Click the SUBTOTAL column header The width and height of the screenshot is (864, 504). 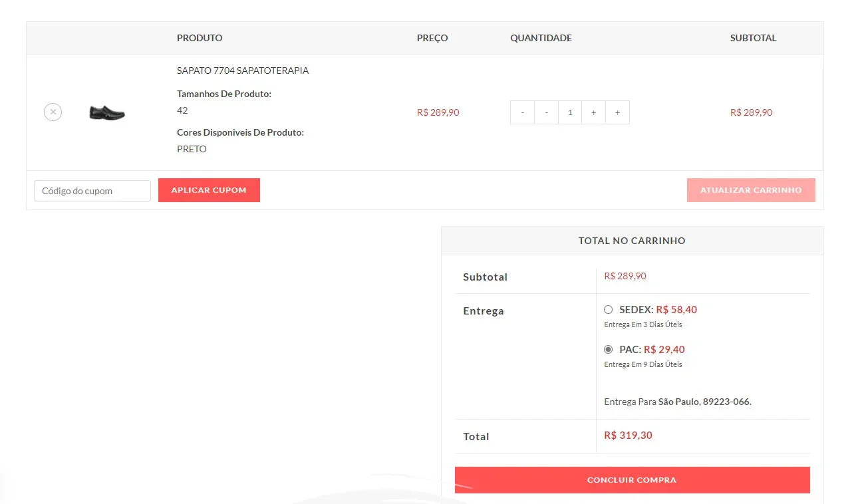click(753, 38)
